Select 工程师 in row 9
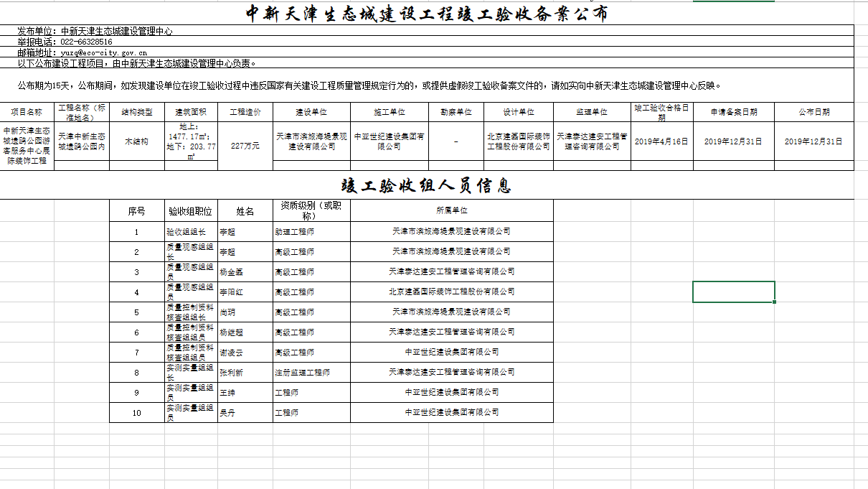The height and width of the screenshot is (489, 868). (311, 393)
